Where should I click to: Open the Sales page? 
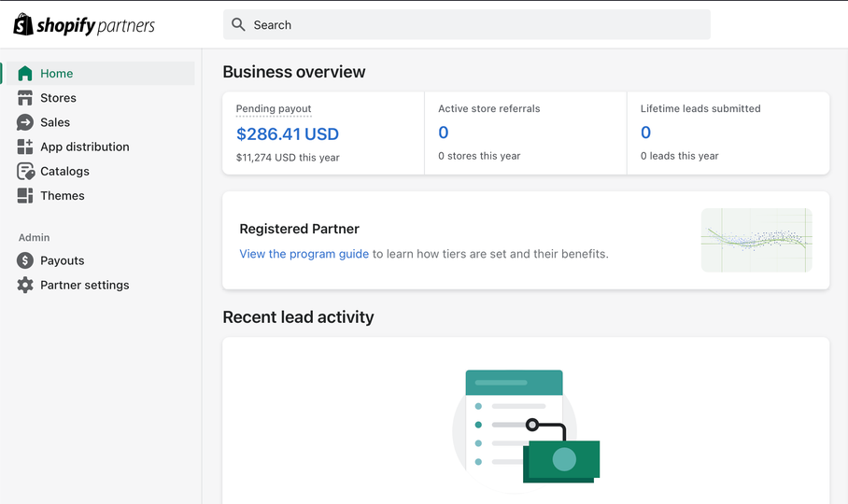pyautogui.click(x=54, y=122)
